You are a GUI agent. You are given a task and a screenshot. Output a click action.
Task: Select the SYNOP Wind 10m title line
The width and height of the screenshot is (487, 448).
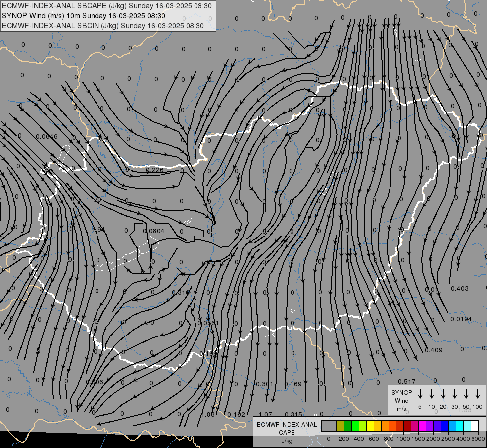[84, 16]
